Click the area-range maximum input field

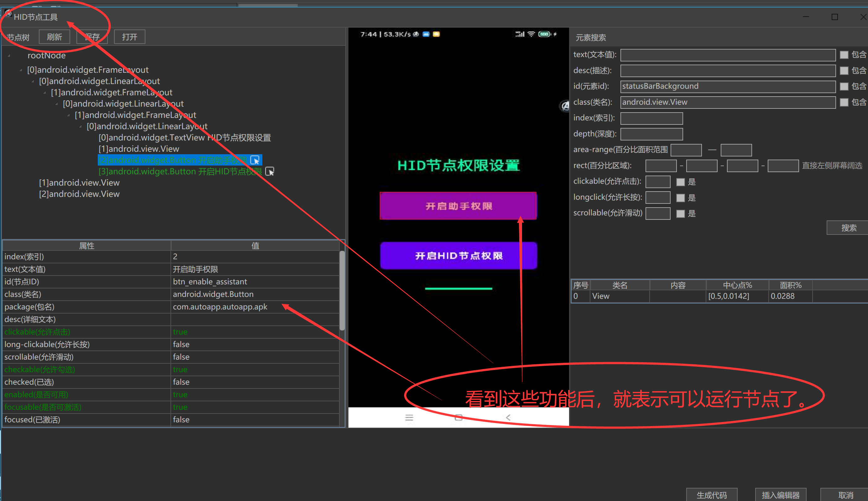pyautogui.click(x=736, y=150)
